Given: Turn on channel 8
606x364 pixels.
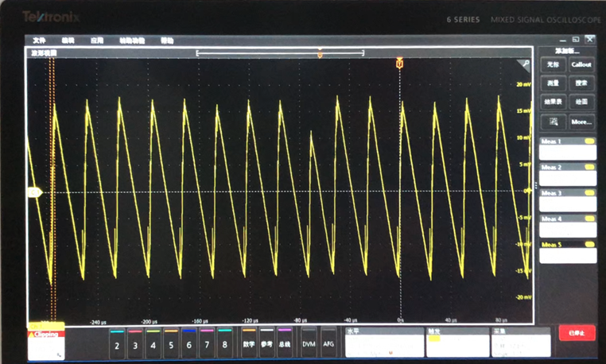Looking at the screenshot, I should pos(224,343).
